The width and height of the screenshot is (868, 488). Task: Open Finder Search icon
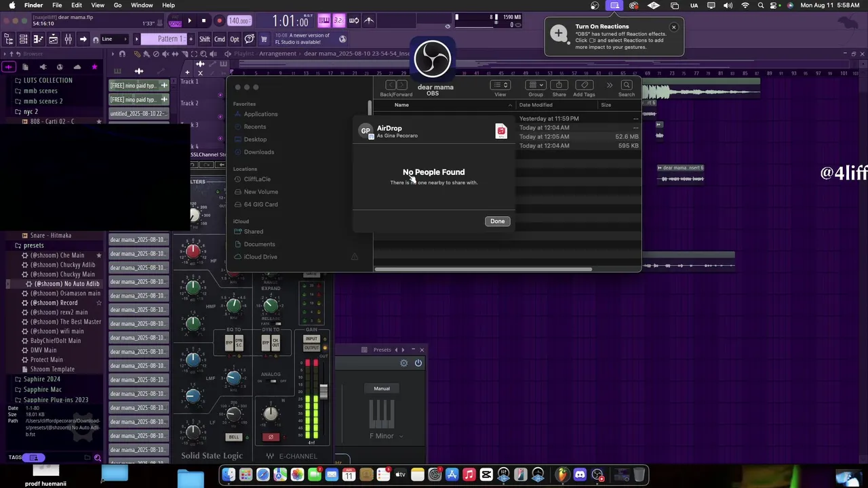coord(626,85)
